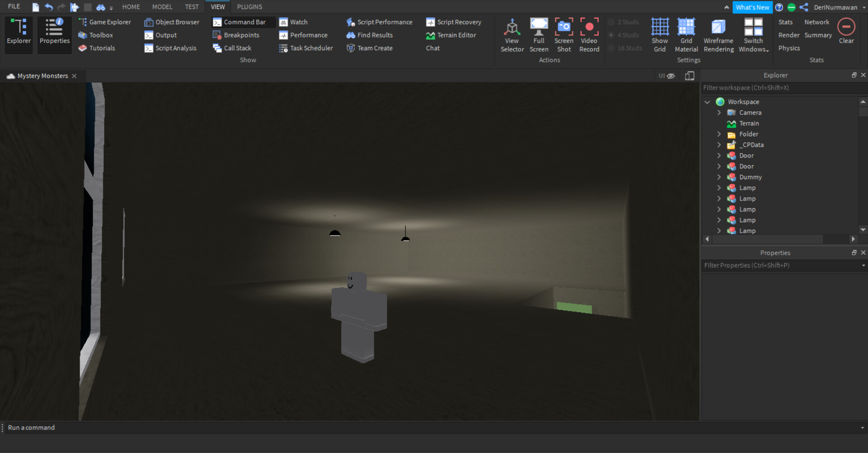Toggle the Show Grid option
868x453 pixels.
(659, 28)
